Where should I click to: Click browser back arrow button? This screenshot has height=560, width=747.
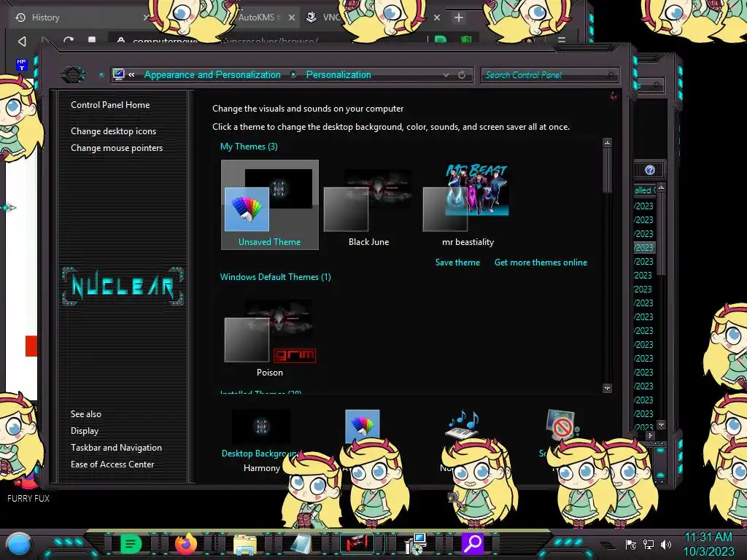[22, 42]
